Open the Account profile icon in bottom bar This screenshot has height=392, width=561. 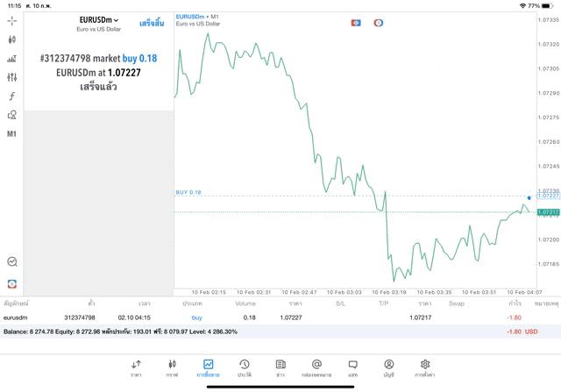click(x=388, y=367)
